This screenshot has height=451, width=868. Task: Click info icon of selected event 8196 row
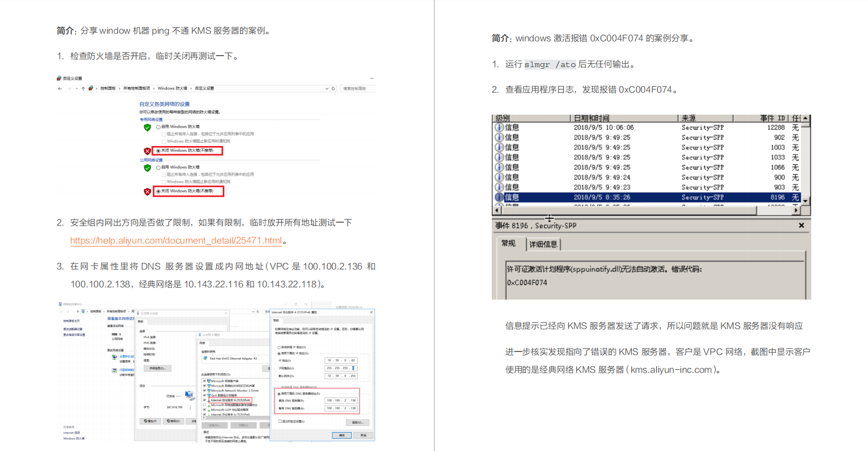click(499, 197)
